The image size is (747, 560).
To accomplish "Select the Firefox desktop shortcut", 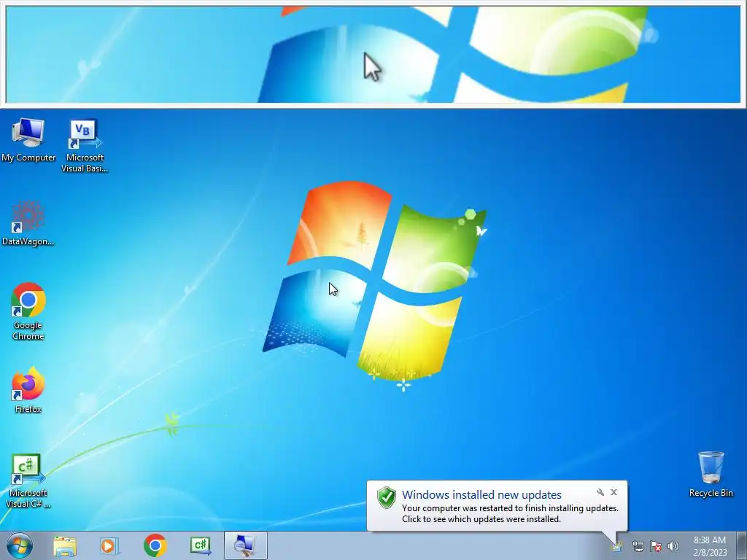I will pos(28,389).
